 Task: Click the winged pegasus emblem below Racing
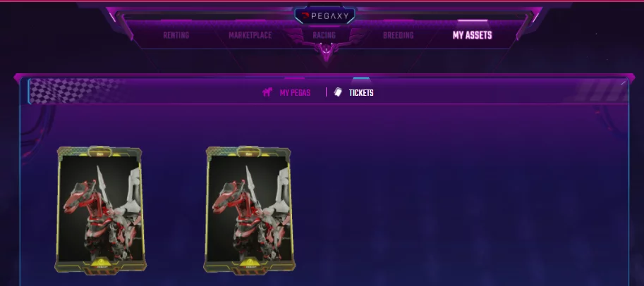coord(326,51)
